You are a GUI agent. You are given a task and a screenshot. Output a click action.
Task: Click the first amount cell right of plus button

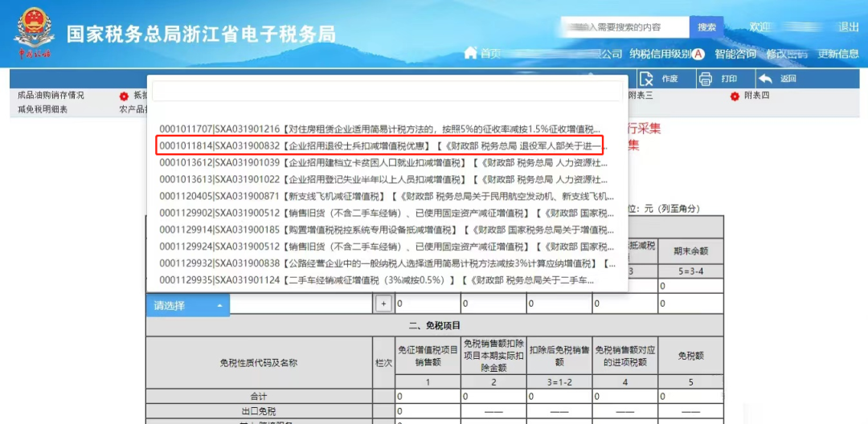(x=428, y=304)
